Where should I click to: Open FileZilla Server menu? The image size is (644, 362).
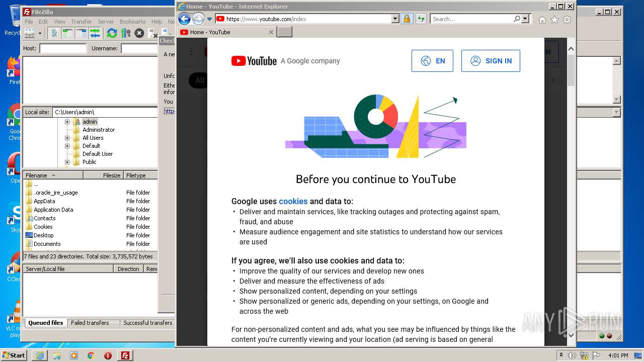click(x=106, y=22)
